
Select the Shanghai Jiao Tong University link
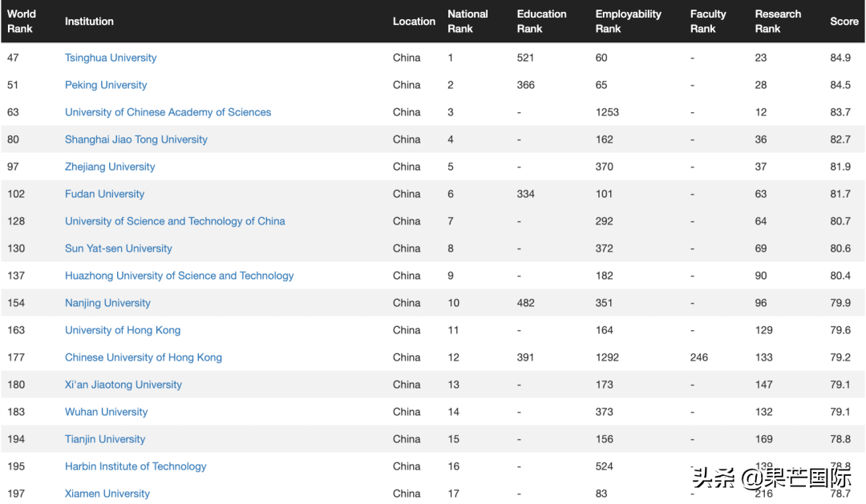136,139
